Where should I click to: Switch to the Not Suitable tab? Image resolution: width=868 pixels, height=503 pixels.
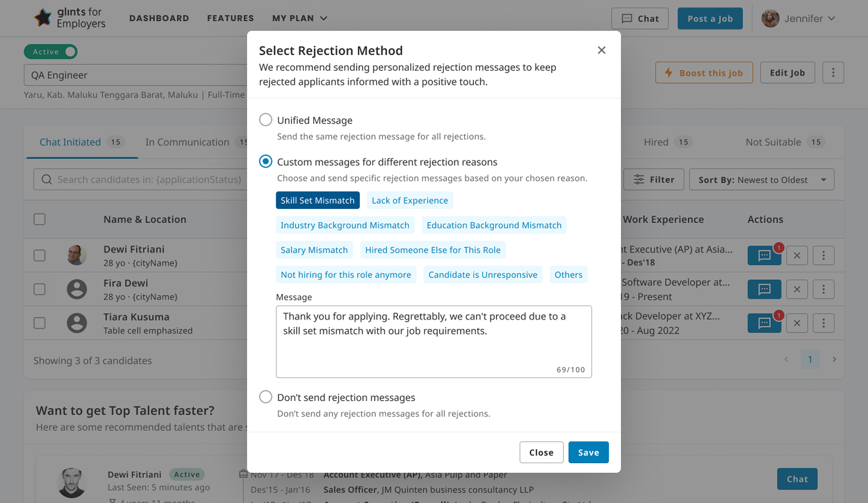773,142
